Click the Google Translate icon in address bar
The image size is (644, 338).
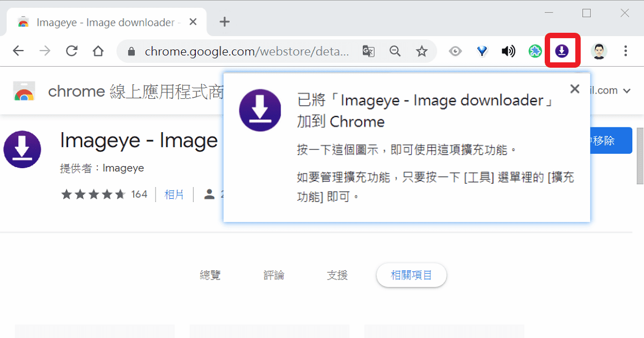coord(368,51)
